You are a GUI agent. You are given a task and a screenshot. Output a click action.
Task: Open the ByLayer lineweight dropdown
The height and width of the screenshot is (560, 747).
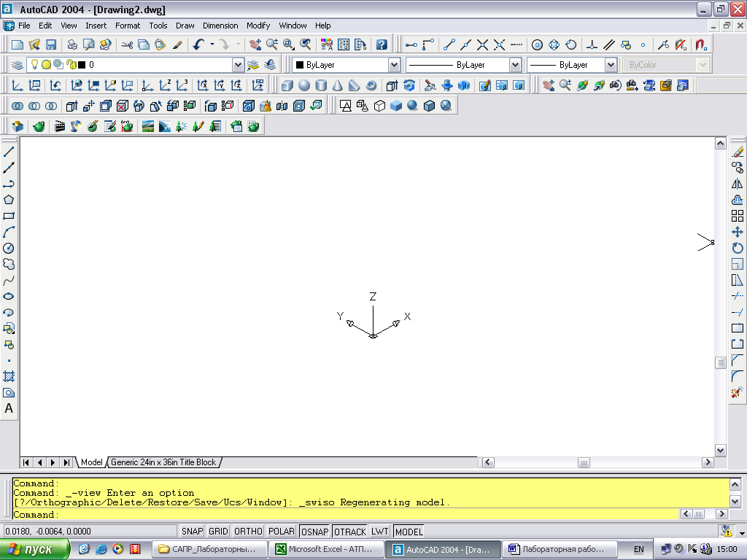[x=611, y=65]
